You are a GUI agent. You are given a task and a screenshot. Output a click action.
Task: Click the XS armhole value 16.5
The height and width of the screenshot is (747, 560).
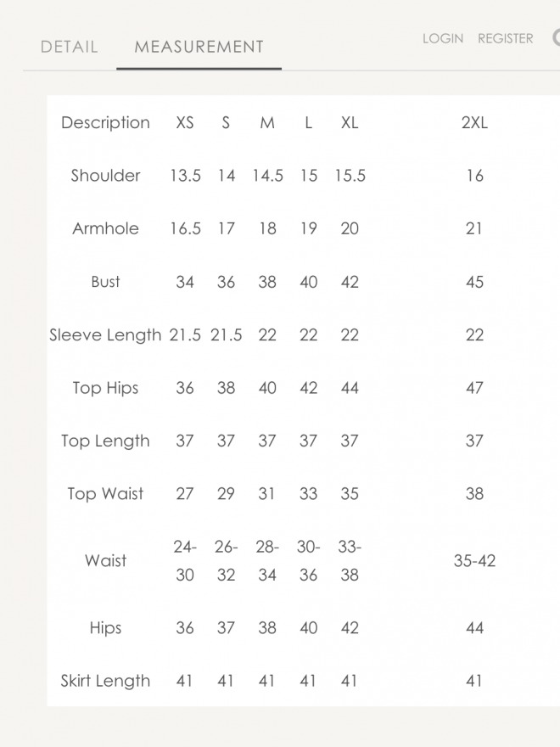point(185,228)
